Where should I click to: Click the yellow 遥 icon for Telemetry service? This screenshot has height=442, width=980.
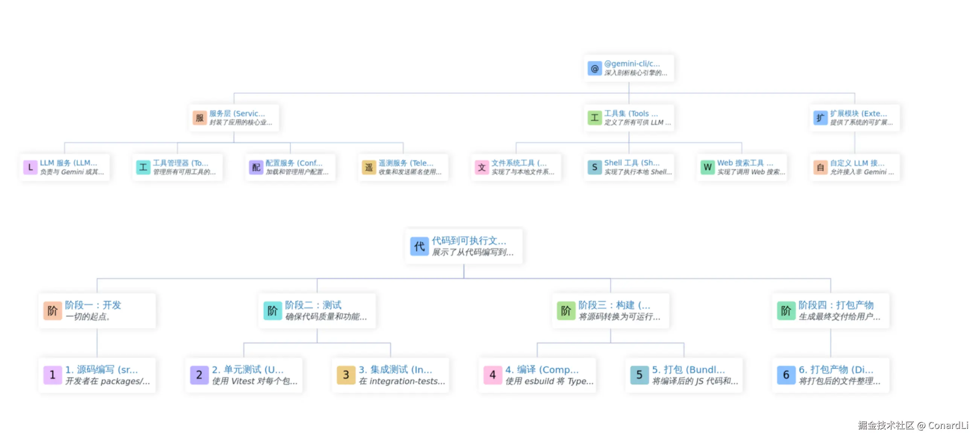[x=369, y=167]
